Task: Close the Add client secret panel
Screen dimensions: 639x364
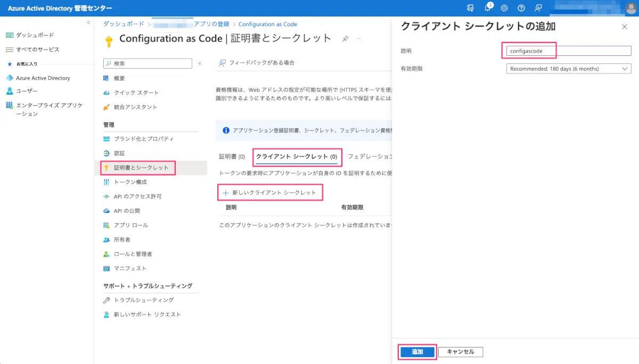Action: pyautogui.click(x=625, y=27)
